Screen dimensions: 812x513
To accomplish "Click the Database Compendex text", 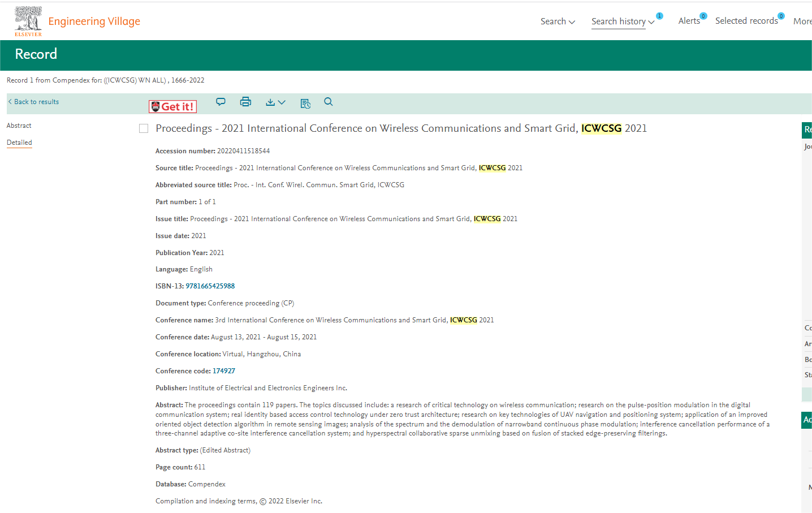I will (191, 484).
